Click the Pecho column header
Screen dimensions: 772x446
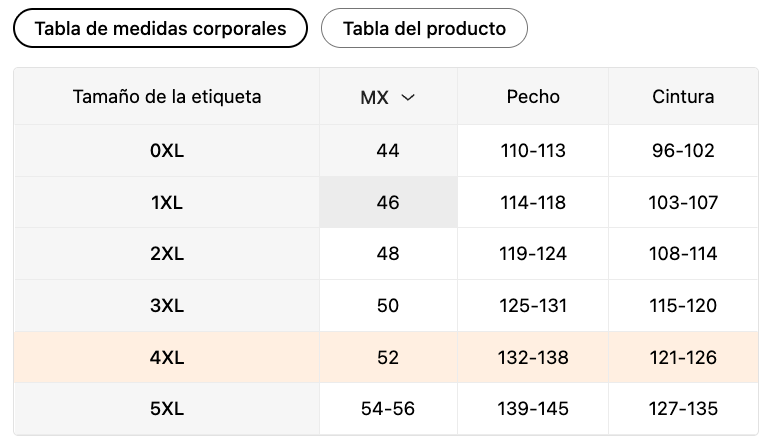click(x=533, y=96)
